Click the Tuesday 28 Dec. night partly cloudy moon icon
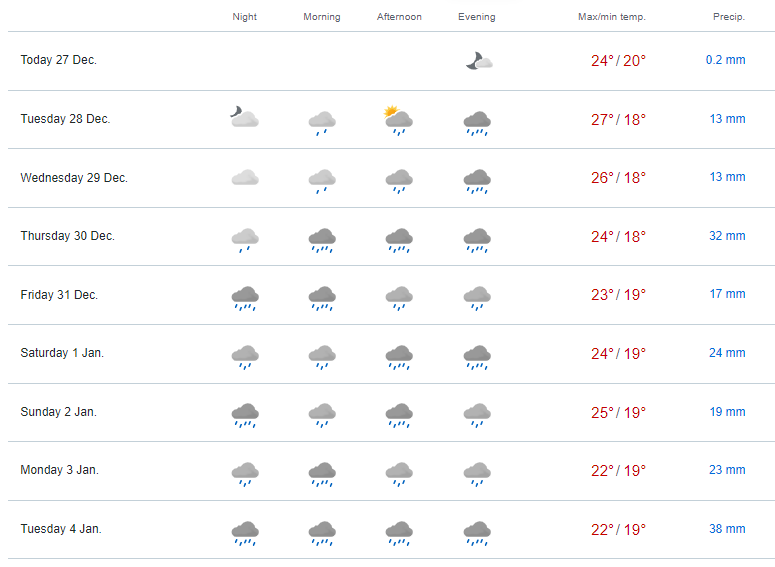The width and height of the screenshot is (775, 567). [x=245, y=117]
